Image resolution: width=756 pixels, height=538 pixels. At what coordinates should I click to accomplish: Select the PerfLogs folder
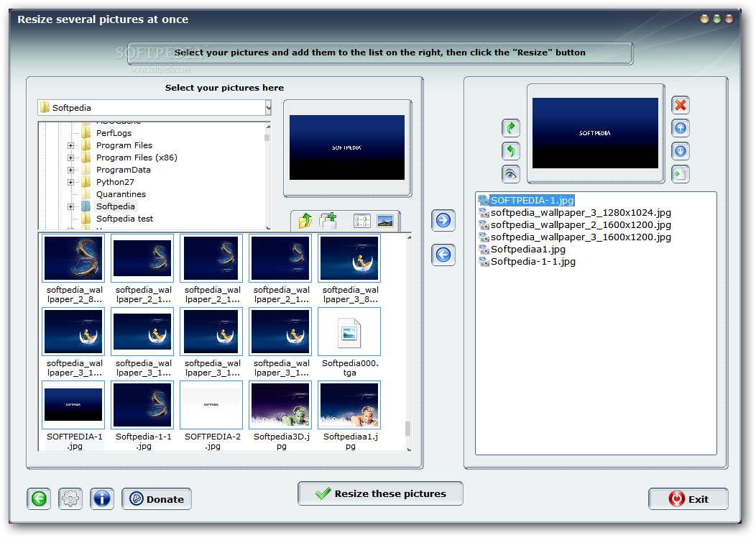click(114, 132)
